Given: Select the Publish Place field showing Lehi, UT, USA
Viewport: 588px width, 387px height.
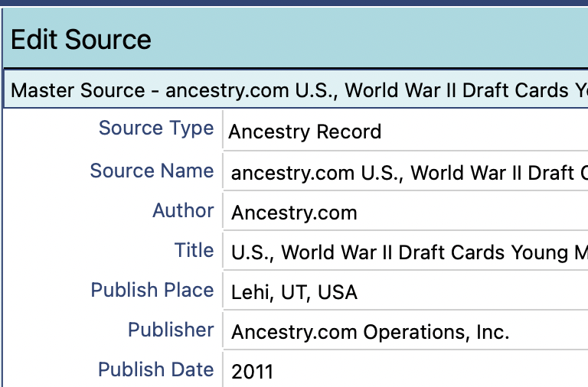Looking at the screenshot, I should pos(406,292).
